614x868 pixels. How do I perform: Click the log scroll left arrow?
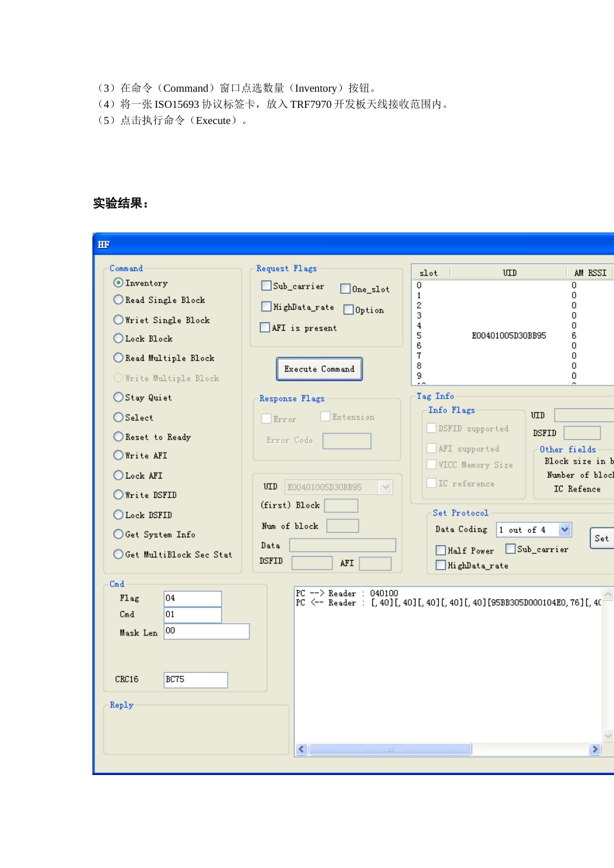pos(302,749)
